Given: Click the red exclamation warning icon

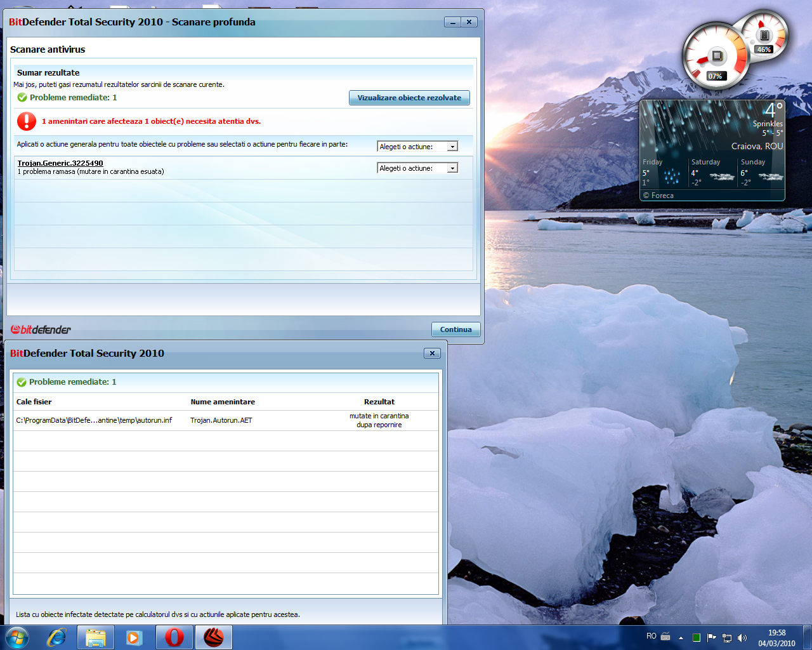Looking at the screenshot, I should [x=27, y=121].
